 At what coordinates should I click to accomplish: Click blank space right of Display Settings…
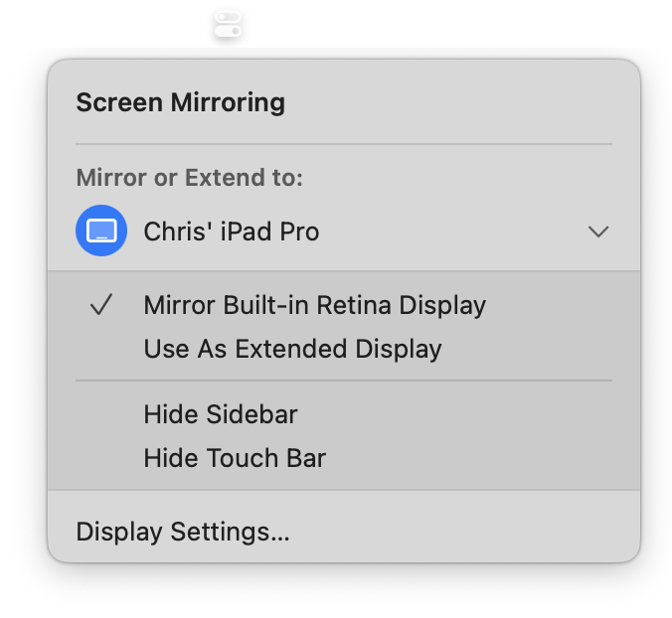(457, 532)
